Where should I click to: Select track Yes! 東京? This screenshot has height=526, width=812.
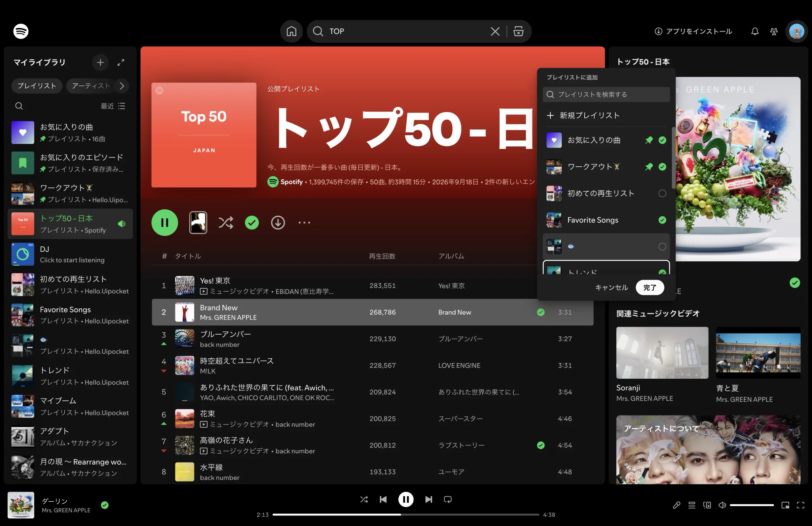pyautogui.click(x=372, y=286)
